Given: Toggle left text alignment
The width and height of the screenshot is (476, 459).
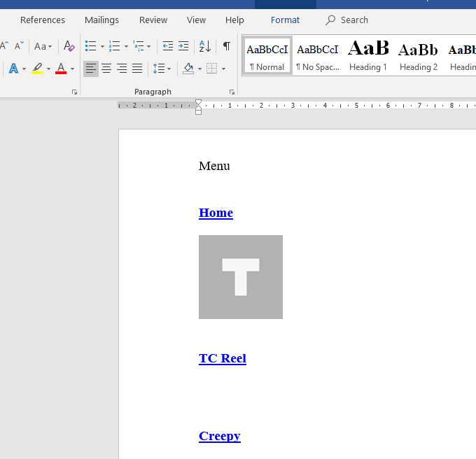Looking at the screenshot, I should (x=91, y=69).
